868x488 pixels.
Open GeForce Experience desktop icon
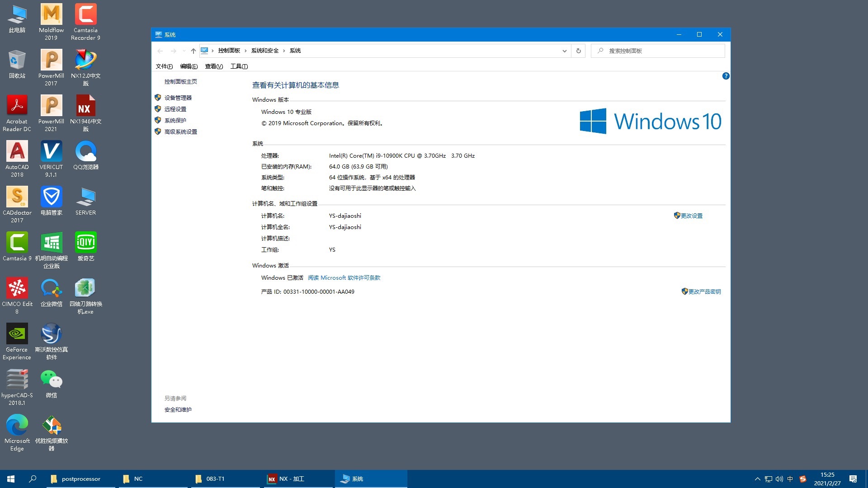coord(17,342)
